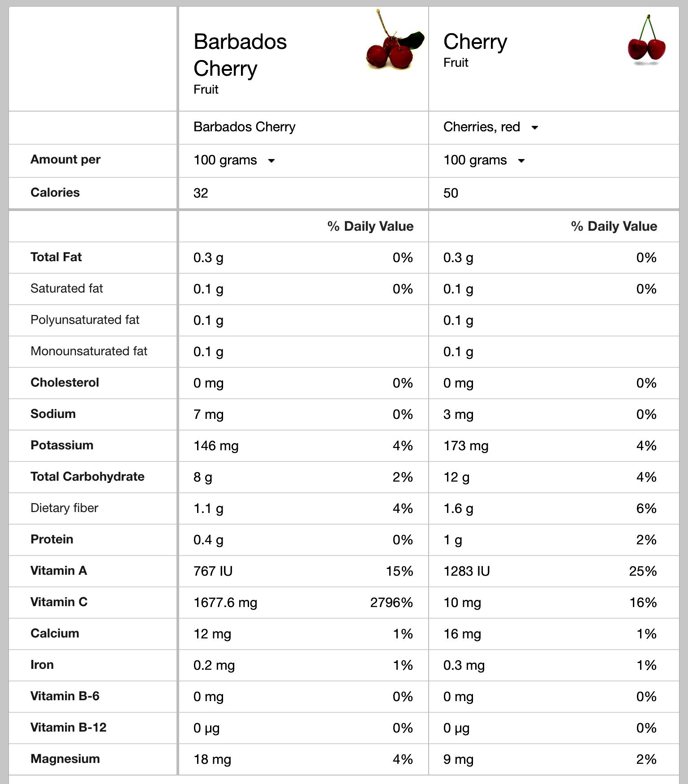Click the Barbados Cherry variety name cell
This screenshot has height=784, width=688.
(x=244, y=127)
